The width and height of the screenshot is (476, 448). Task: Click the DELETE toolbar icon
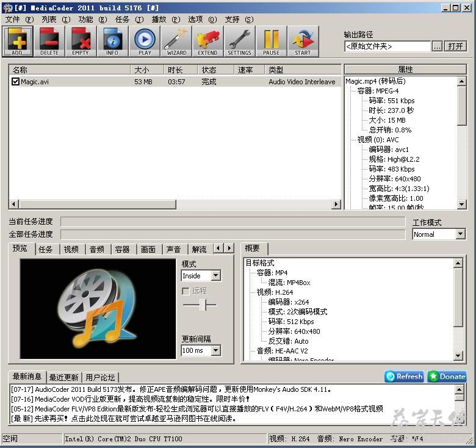pyautogui.click(x=49, y=42)
